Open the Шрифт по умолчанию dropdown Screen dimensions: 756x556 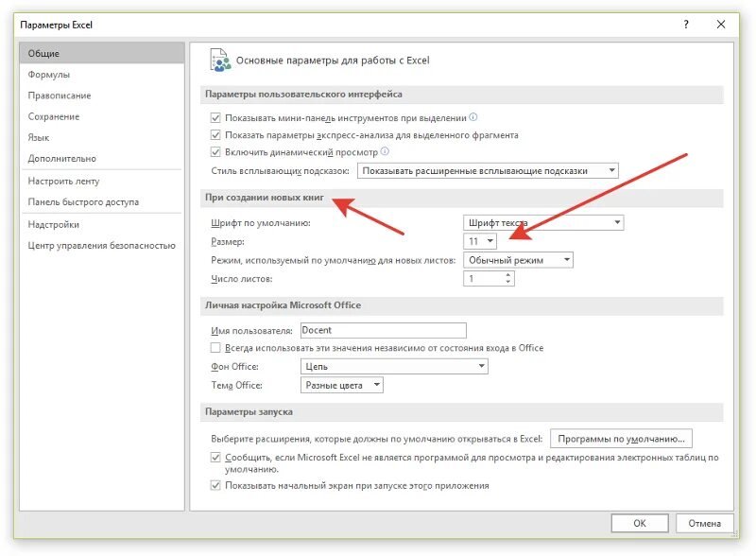pyautogui.click(x=543, y=222)
